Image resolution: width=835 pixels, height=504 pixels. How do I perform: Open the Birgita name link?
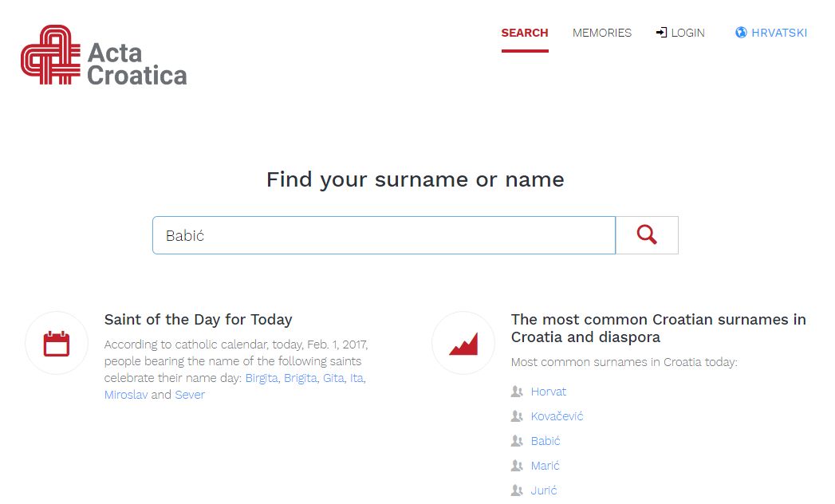262,378
